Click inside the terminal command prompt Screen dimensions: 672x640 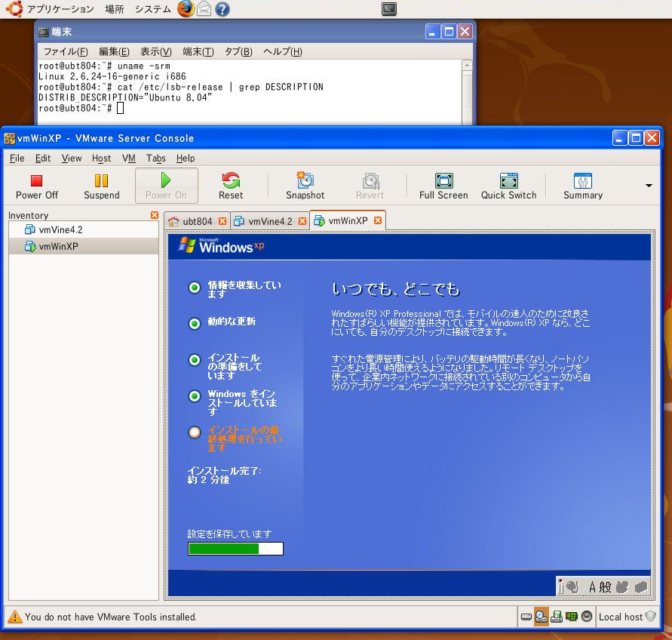[121, 108]
